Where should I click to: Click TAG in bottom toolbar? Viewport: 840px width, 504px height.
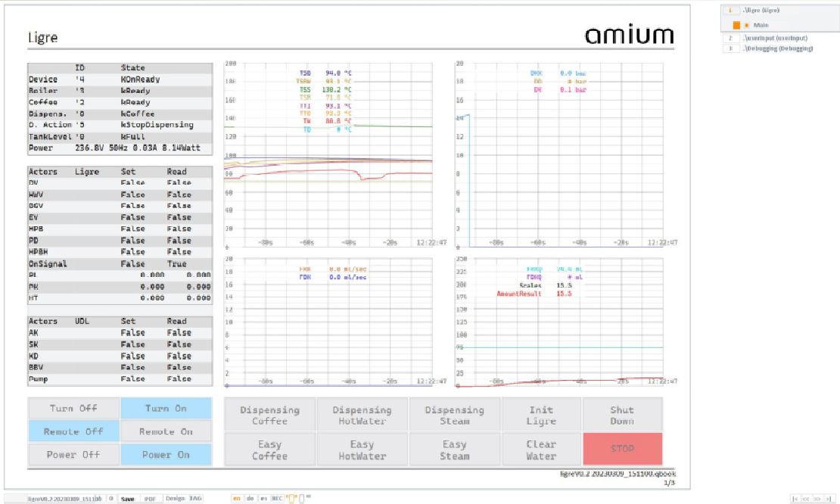click(x=195, y=499)
